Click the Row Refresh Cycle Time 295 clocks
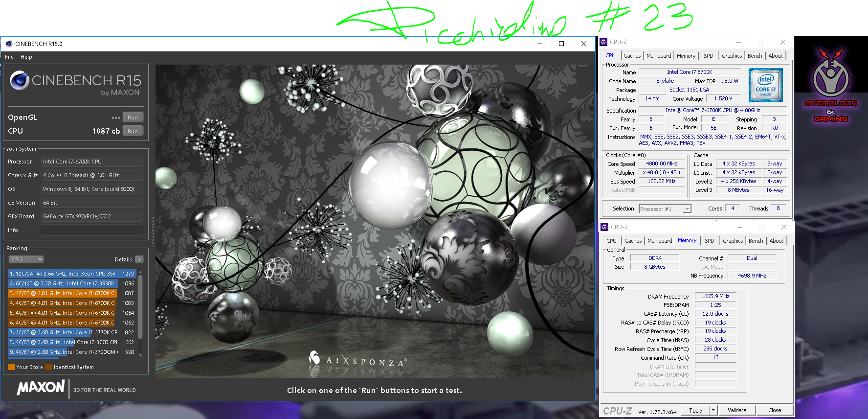 point(715,349)
